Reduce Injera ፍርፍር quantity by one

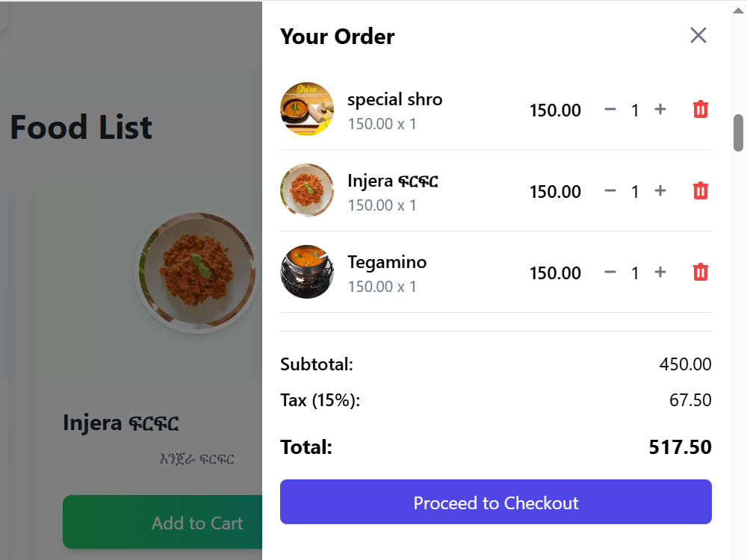pyautogui.click(x=610, y=191)
